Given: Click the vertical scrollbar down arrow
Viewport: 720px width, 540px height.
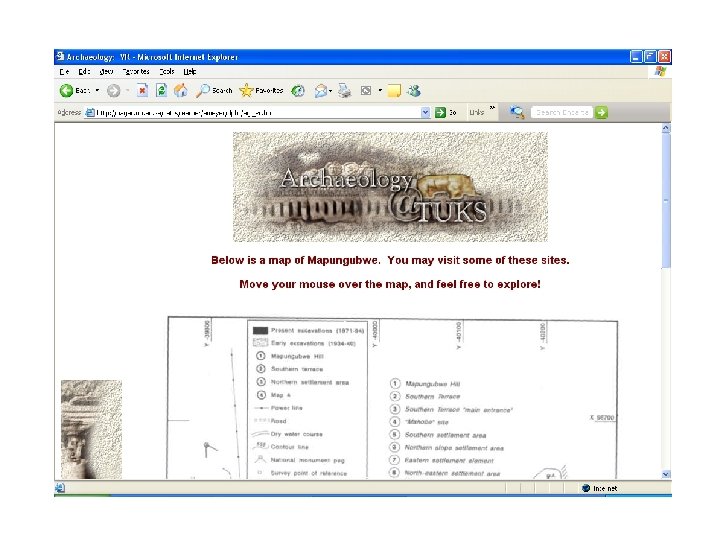Looking at the screenshot, I should (666, 474).
